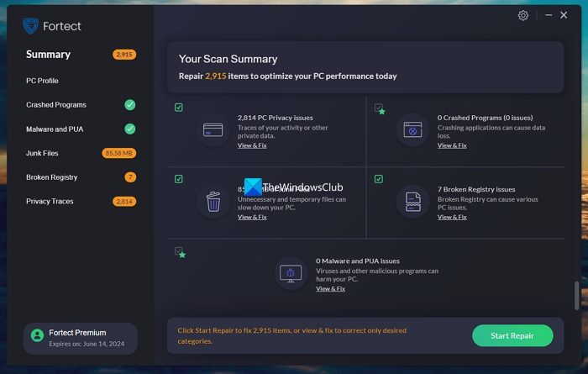This screenshot has width=588, height=374.
Task: Click the Crashed Programs window icon
Action: (412, 129)
